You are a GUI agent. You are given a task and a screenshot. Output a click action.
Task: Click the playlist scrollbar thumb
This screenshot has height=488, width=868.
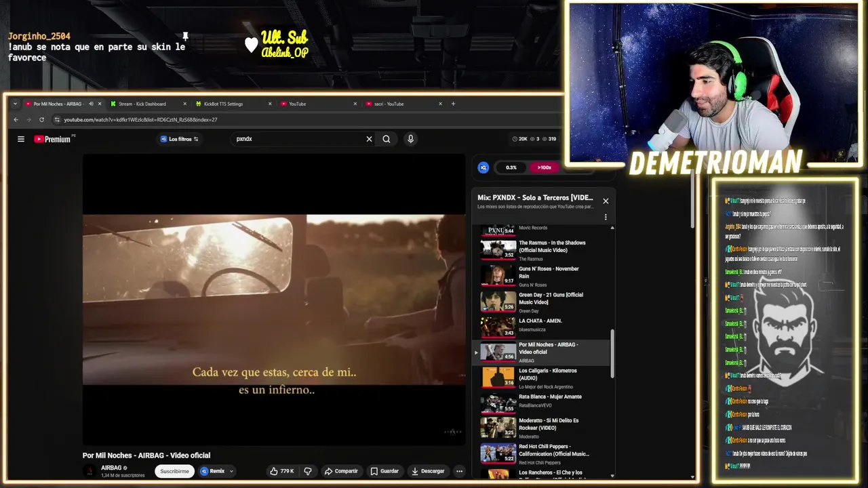612,354
